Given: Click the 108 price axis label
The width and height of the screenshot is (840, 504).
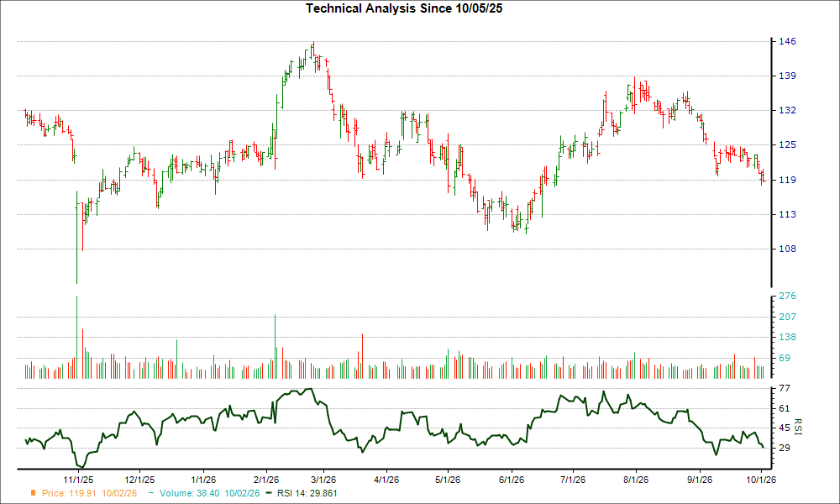Looking at the screenshot, I should pyautogui.click(x=787, y=249).
